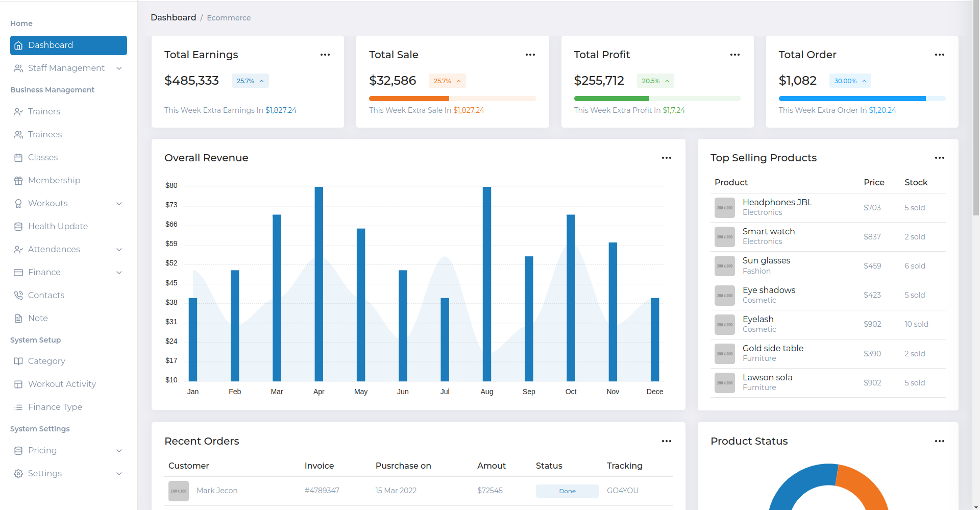Viewport: 980px width, 510px height.
Task: Open Overall Revenue options menu
Action: (666, 158)
